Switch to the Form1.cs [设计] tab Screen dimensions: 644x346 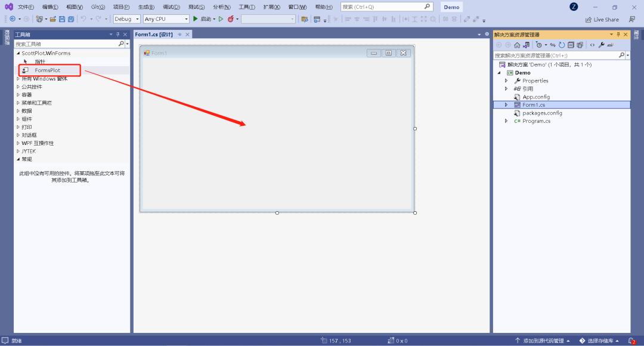[154, 35]
